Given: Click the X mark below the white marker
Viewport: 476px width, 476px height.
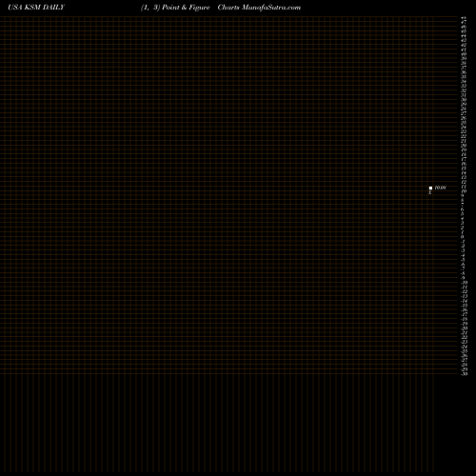Looking at the screenshot, I should [x=430, y=192].
